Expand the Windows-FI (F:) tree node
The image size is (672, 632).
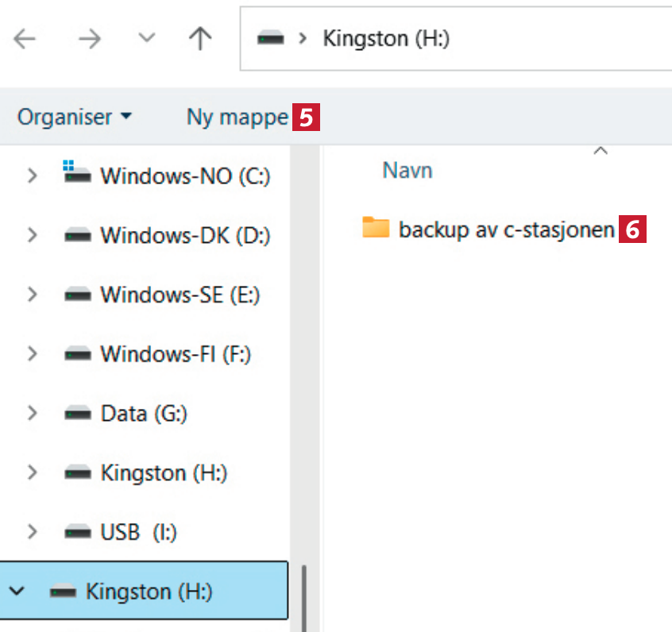click(32, 354)
